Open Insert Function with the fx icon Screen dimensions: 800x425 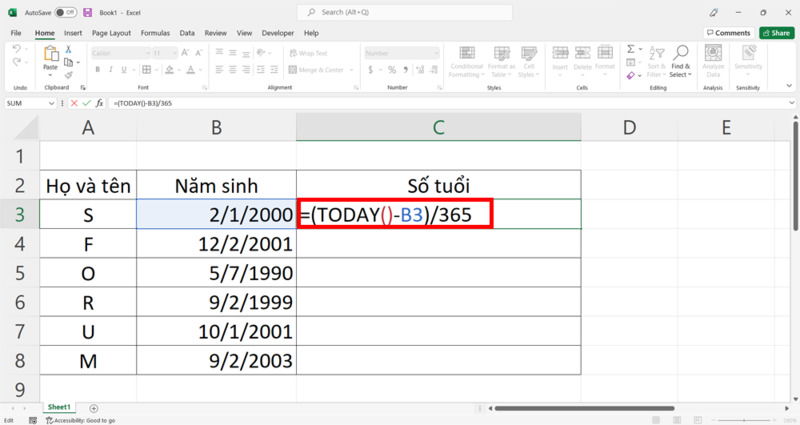99,103
